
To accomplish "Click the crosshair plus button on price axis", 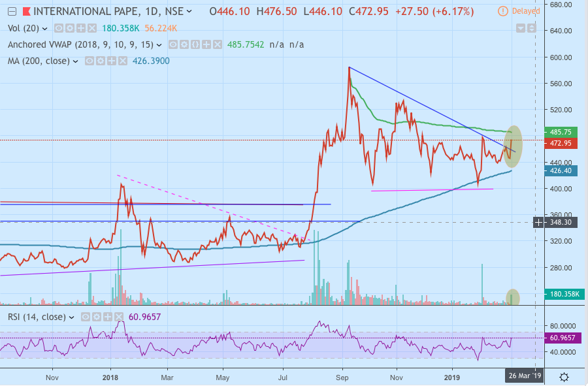I will point(538,223).
